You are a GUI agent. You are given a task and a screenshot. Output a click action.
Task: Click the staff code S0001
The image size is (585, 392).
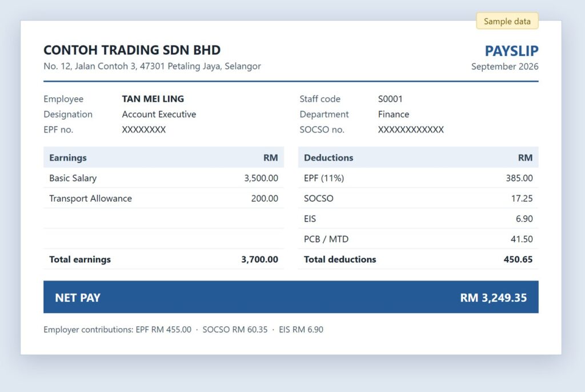click(x=390, y=99)
